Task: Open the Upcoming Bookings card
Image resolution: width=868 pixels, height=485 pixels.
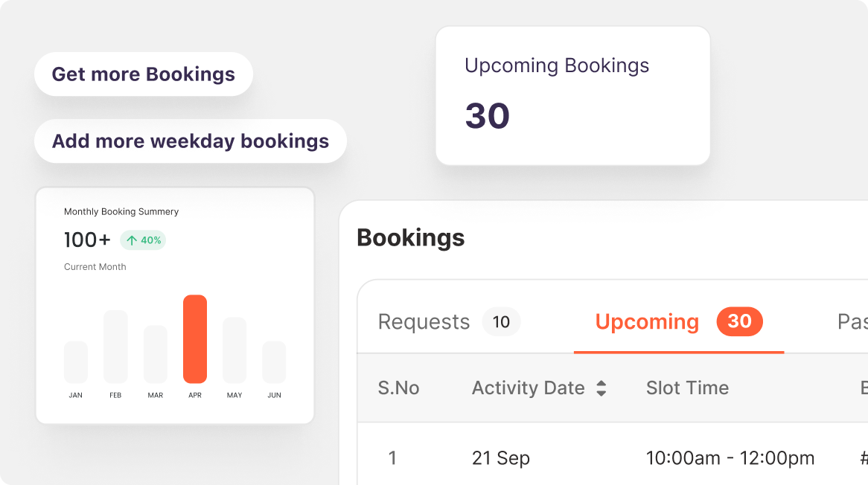Action: [572, 96]
